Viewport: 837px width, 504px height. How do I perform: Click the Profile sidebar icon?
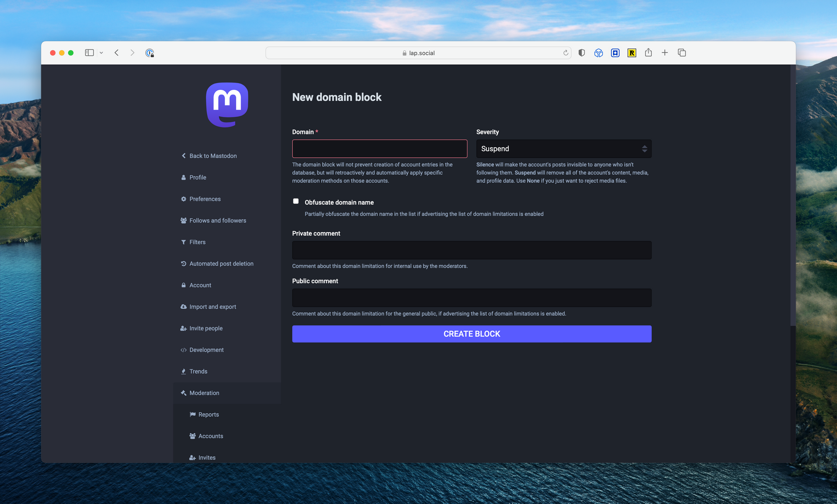pyautogui.click(x=184, y=177)
